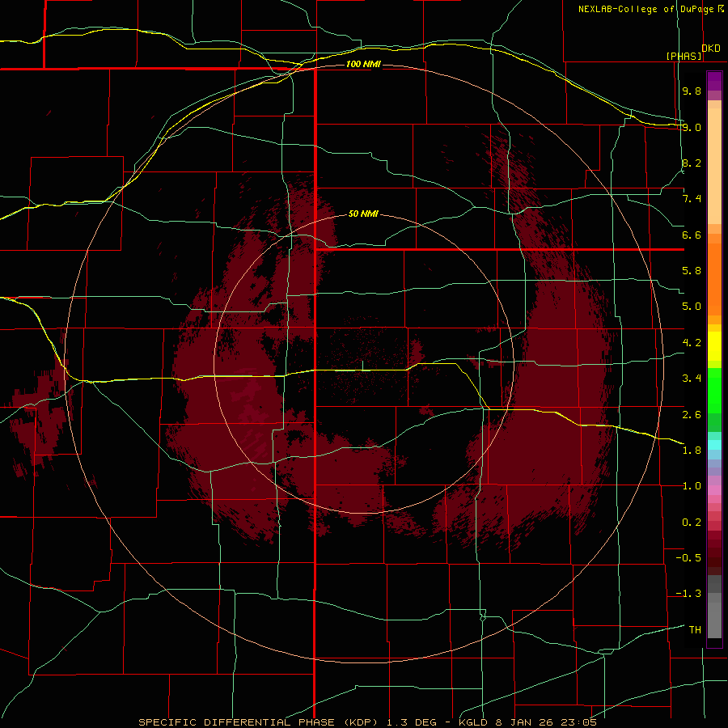Viewport: 728px width, 728px height.
Task: Click the DKD label above the color scale
Action: [711, 49]
